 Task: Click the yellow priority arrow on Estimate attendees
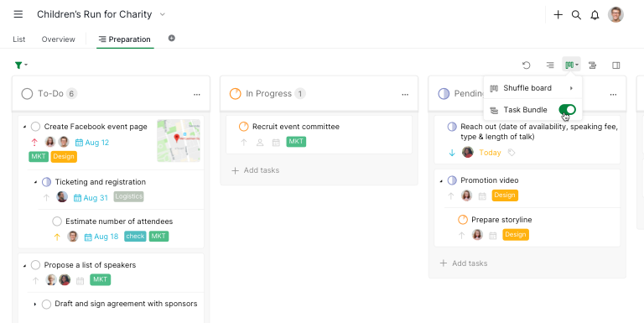[57, 237]
